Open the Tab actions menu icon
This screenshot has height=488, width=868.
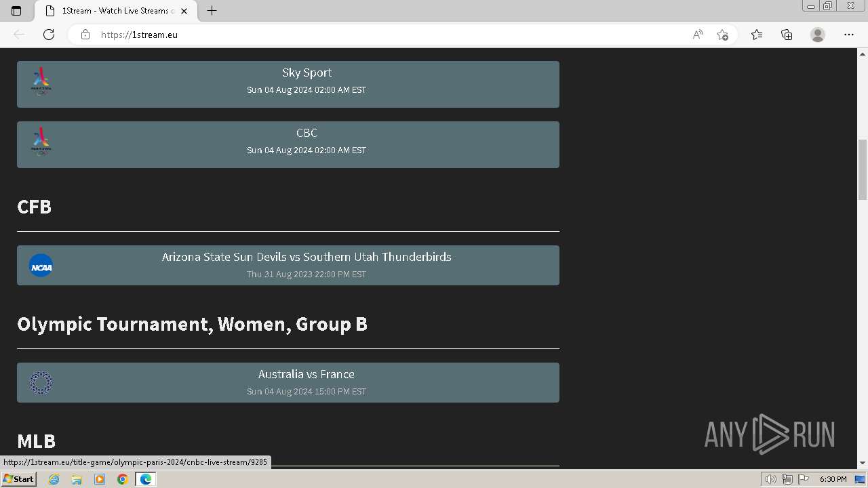click(x=16, y=11)
